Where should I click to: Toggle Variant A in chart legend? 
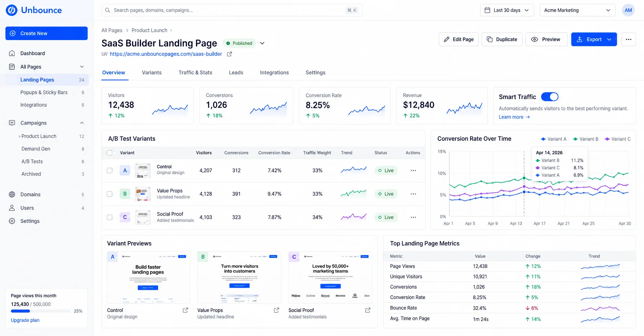553,139
